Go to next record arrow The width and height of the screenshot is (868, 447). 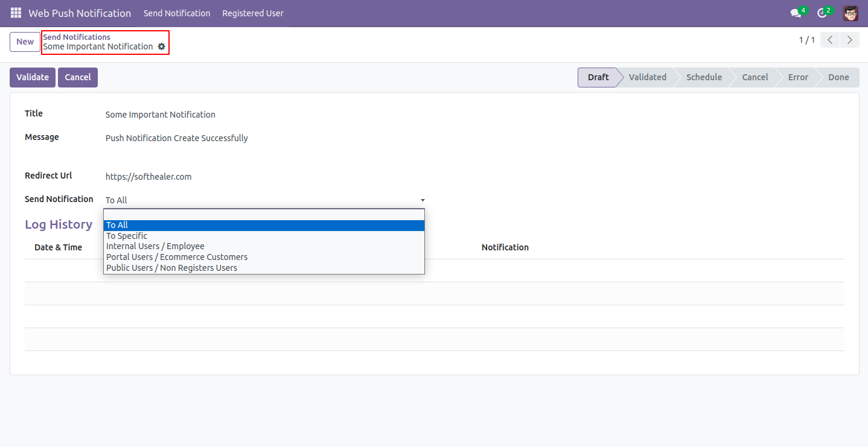click(850, 40)
